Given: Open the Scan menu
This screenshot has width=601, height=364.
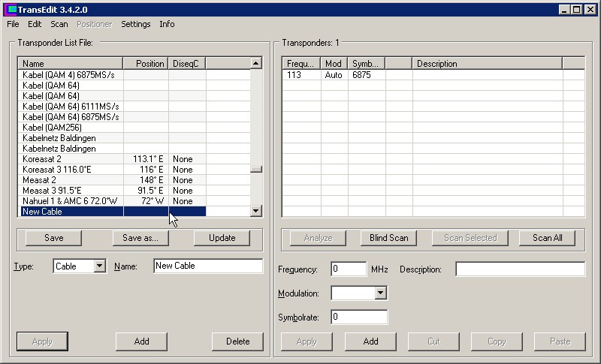Looking at the screenshot, I should [x=59, y=24].
